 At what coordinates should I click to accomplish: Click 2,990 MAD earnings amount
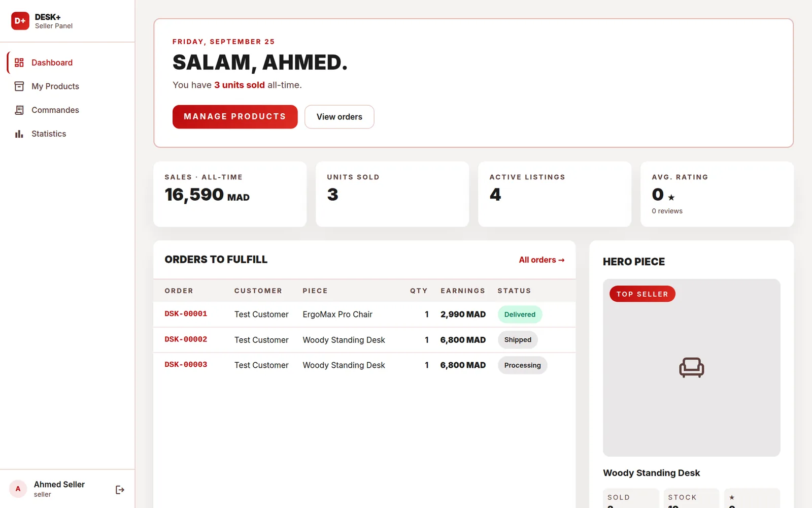463,314
